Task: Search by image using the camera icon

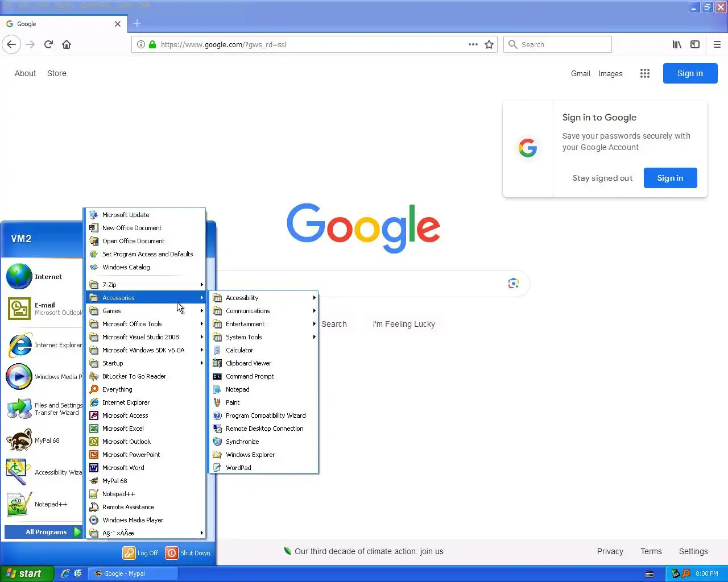Action: click(x=513, y=284)
